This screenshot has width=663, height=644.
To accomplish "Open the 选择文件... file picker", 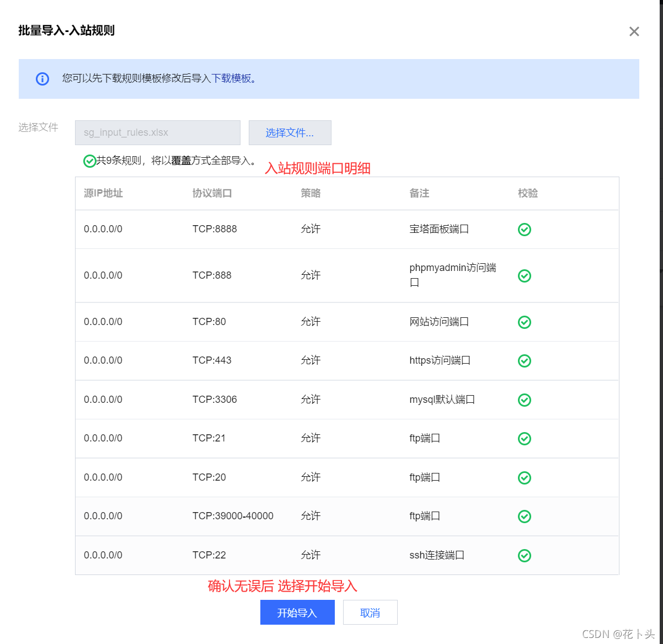I will click(290, 132).
